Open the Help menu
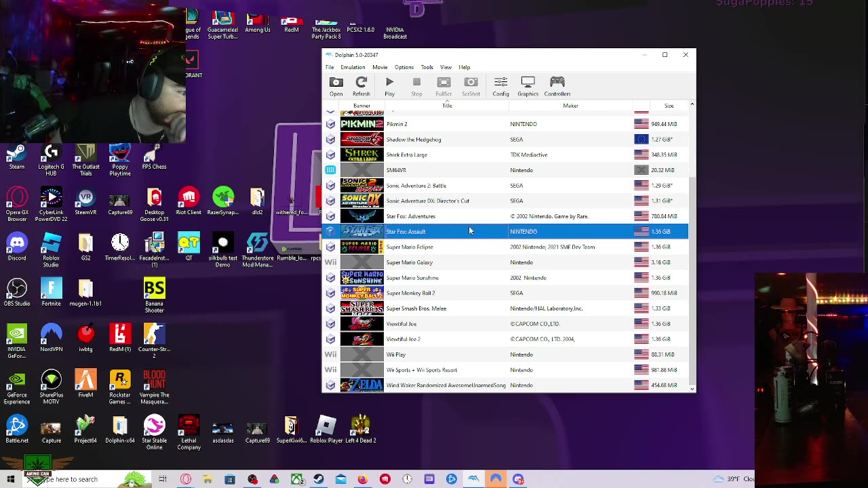 (464, 67)
